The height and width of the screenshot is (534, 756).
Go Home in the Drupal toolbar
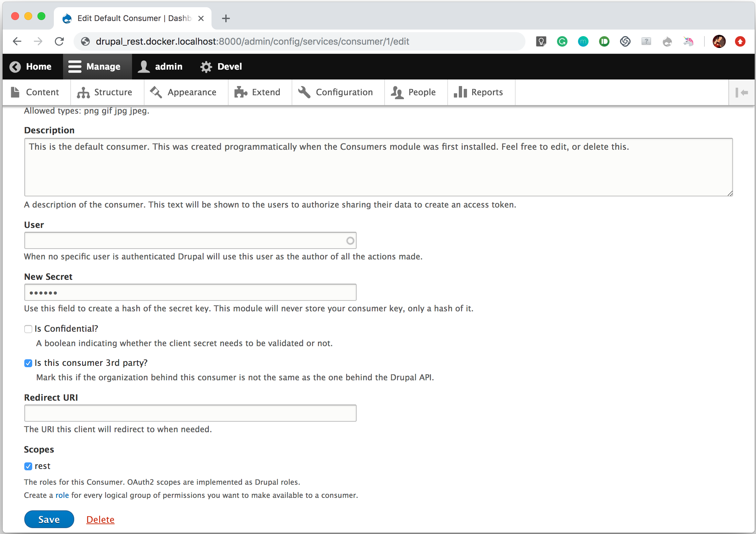31,66
